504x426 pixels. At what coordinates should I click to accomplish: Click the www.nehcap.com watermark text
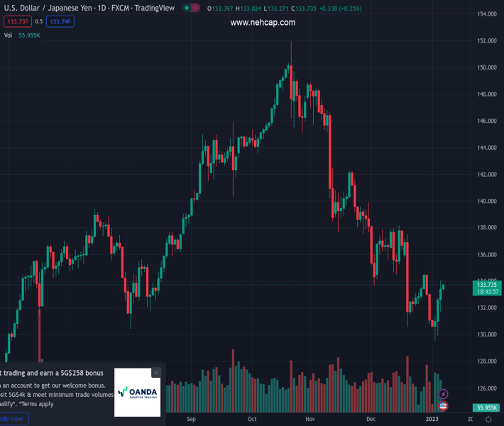(263, 23)
